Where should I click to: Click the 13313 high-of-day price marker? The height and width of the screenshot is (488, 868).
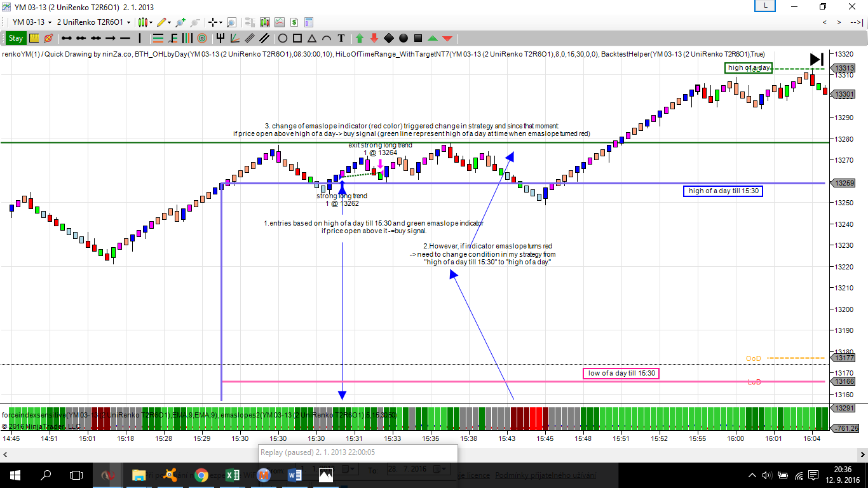pyautogui.click(x=844, y=68)
